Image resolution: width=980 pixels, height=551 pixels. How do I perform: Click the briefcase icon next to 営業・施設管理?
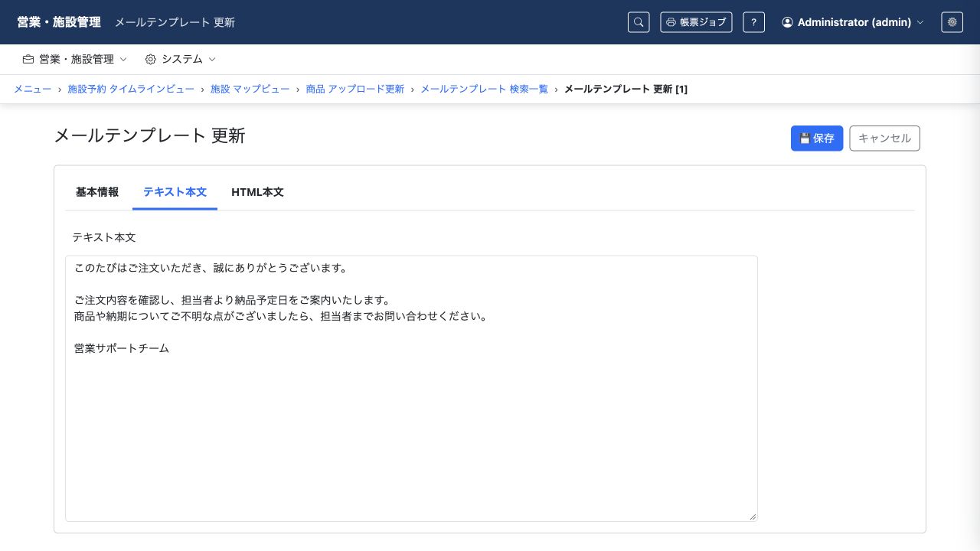click(28, 59)
